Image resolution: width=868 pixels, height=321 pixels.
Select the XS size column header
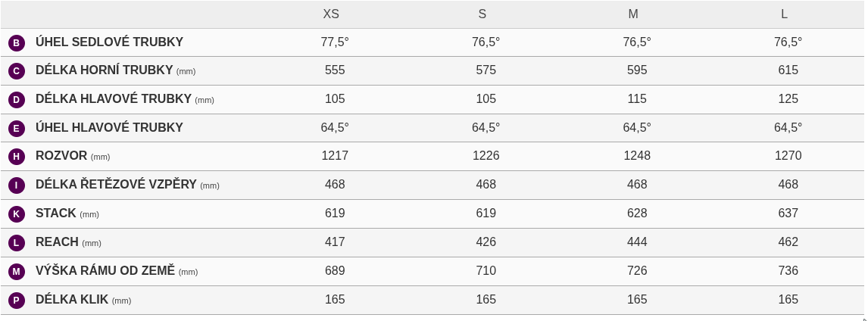[331, 14]
